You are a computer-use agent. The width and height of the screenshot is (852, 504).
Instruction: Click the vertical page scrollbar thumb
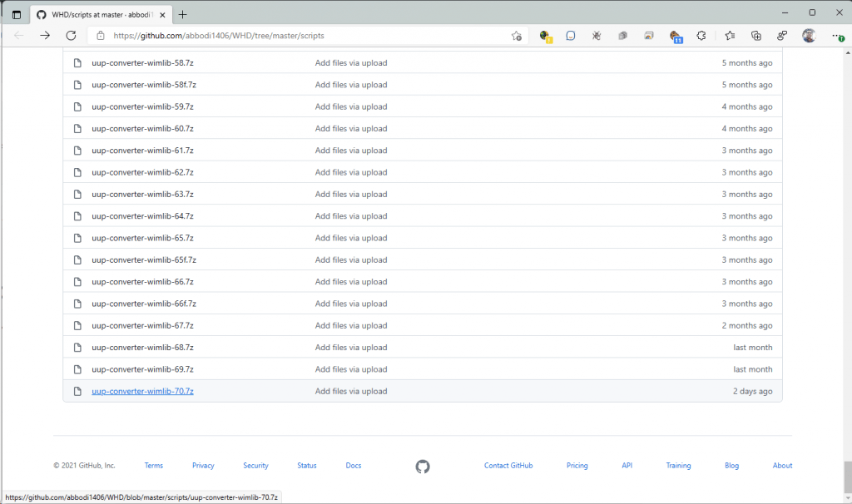(847, 472)
